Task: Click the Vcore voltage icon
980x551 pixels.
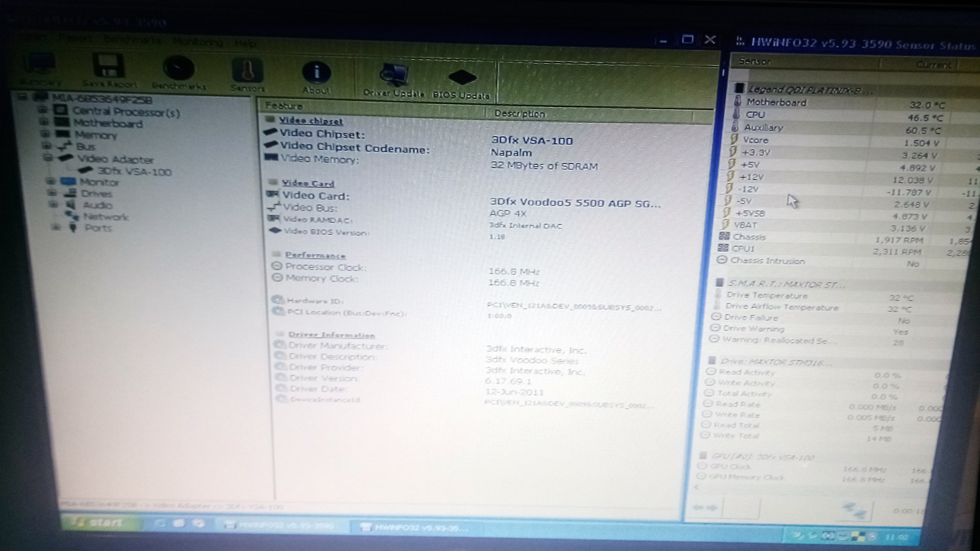Action: [x=733, y=139]
